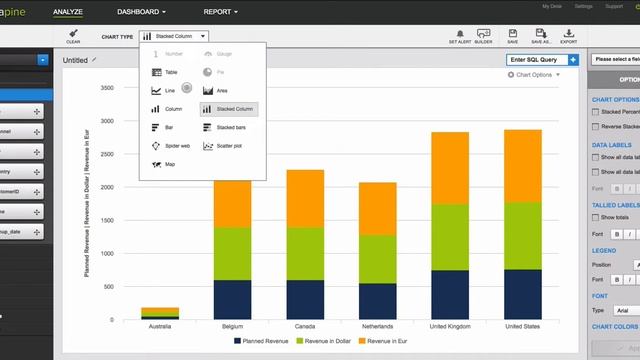Choose the Pie chart type
The height and width of the screenshot is (360, 640).
tap(213, 72)
